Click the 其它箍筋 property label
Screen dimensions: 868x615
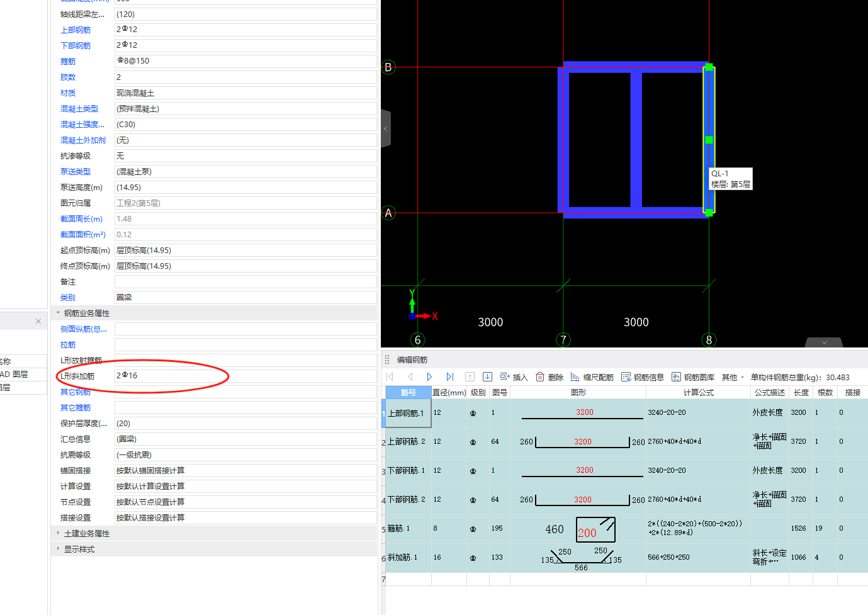point(76,408)
